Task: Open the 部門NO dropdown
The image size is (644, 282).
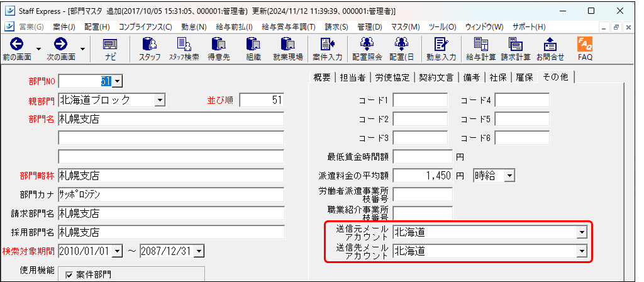Action: coord(117,81)
